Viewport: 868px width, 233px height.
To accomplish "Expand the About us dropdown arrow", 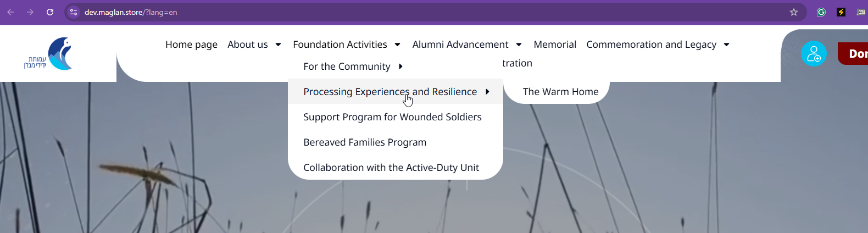I will tap(279, 45).
